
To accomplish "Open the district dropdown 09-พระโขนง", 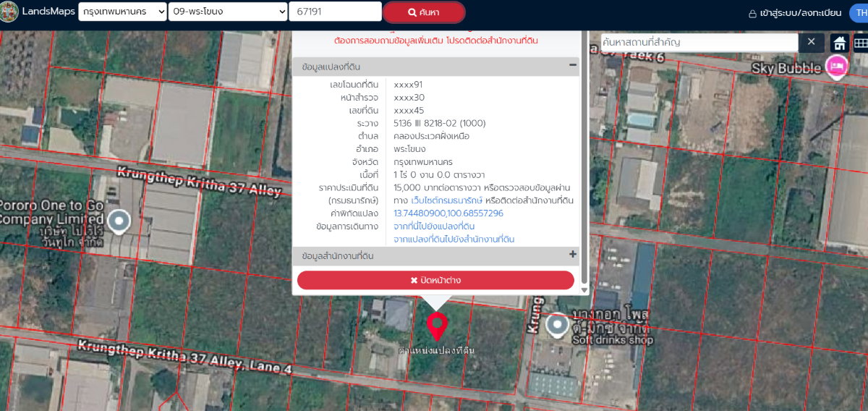I will click(x=228, y=12).
